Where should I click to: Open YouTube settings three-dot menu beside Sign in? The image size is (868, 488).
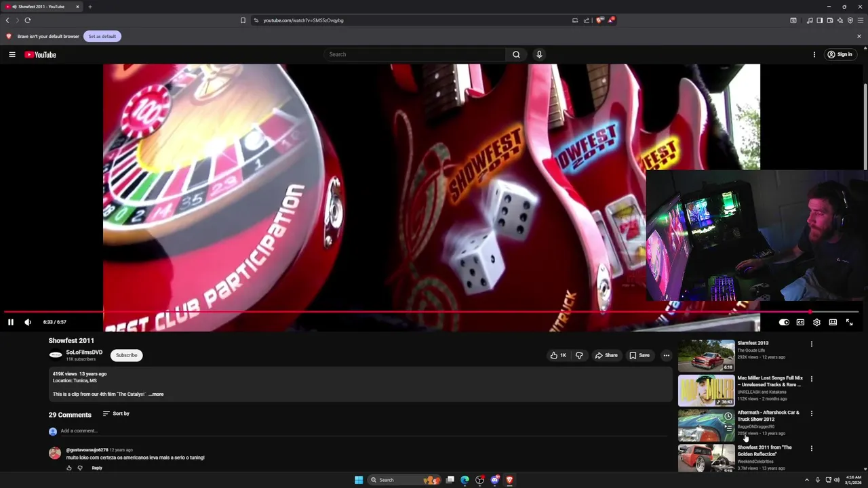pos(814,54)
